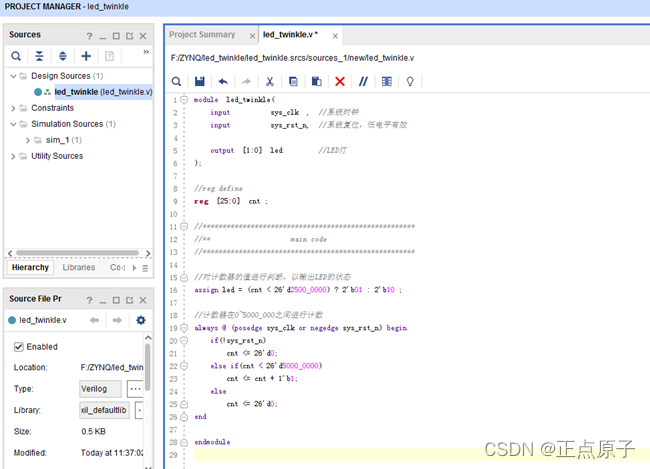Open Sources panel help question mark
Screen dimensions: 650x469
point(90,36)
